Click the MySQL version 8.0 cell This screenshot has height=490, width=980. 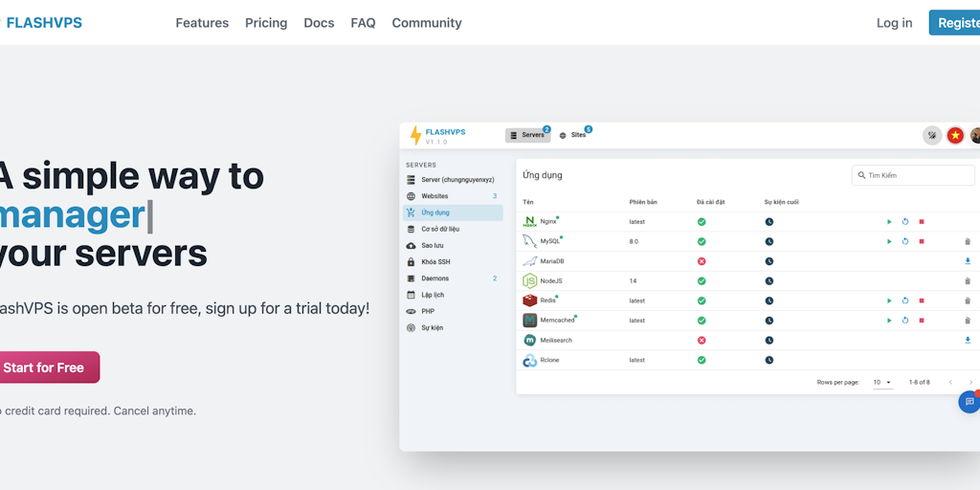click(634, 241)
